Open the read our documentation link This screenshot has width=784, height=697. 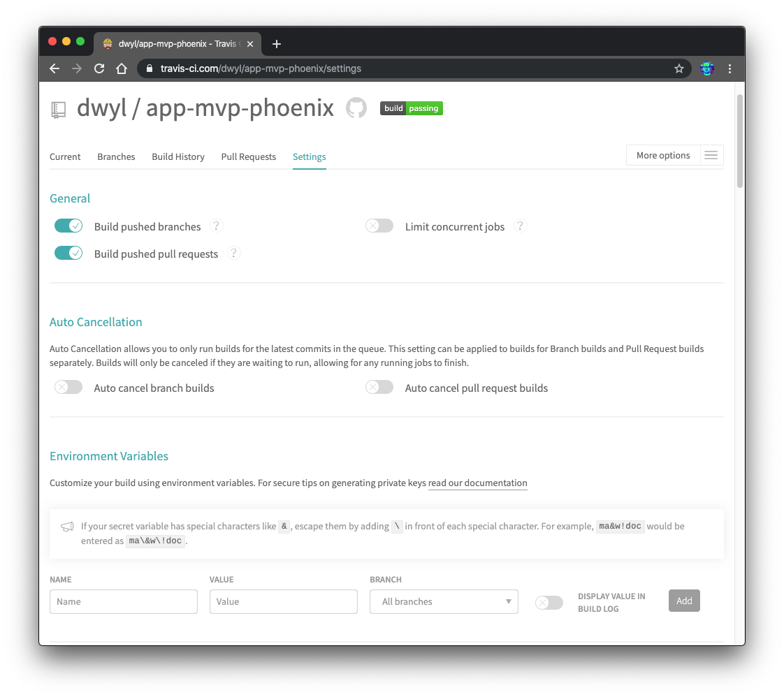point(477,483)
